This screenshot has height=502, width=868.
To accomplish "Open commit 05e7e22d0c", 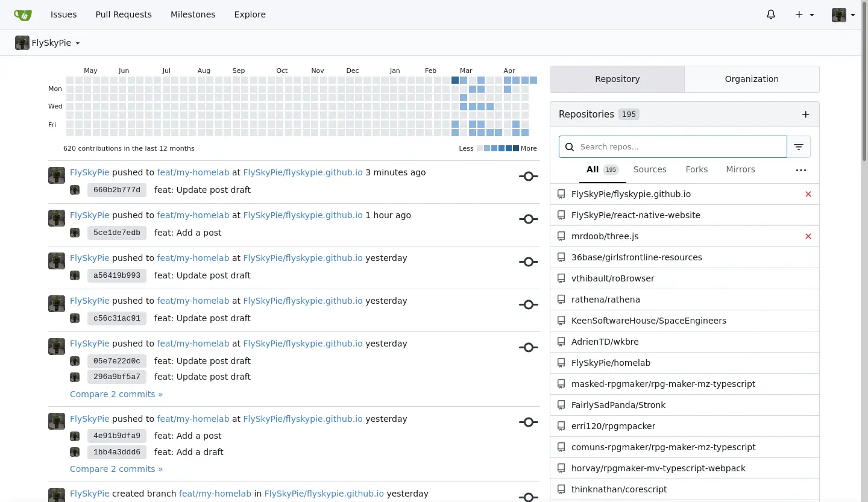I will click(x=117, y=361).
